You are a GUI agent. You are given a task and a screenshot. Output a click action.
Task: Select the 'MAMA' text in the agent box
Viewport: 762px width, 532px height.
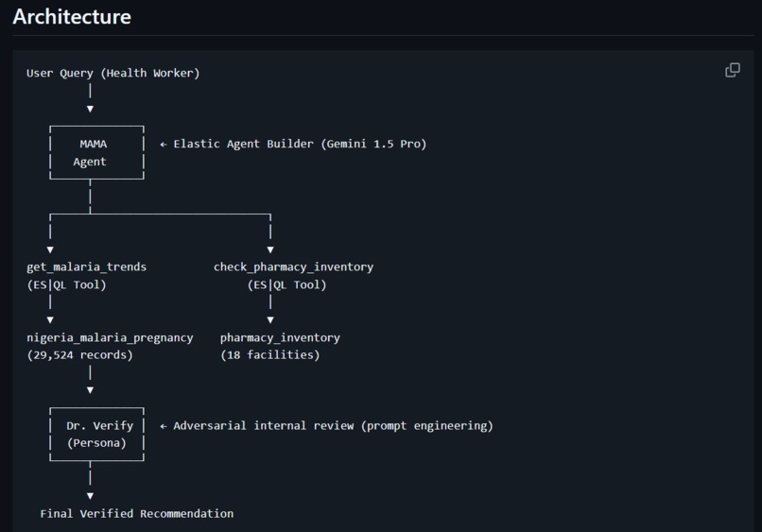click(x=94, y=144)
